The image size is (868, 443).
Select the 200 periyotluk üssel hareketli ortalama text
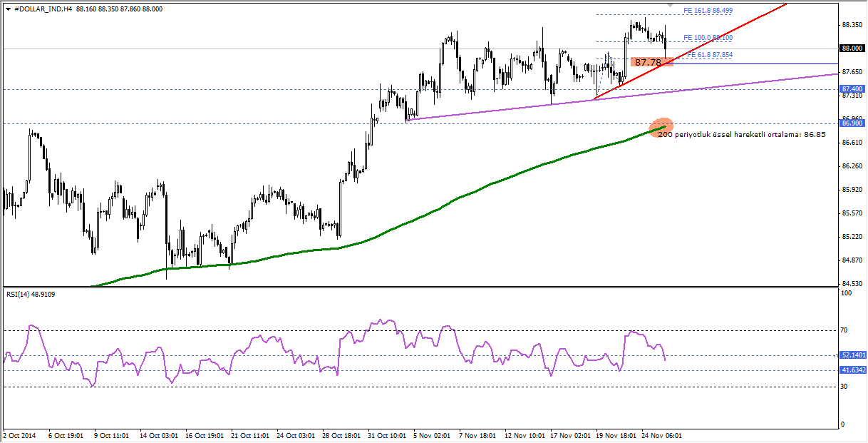[741, 134]
